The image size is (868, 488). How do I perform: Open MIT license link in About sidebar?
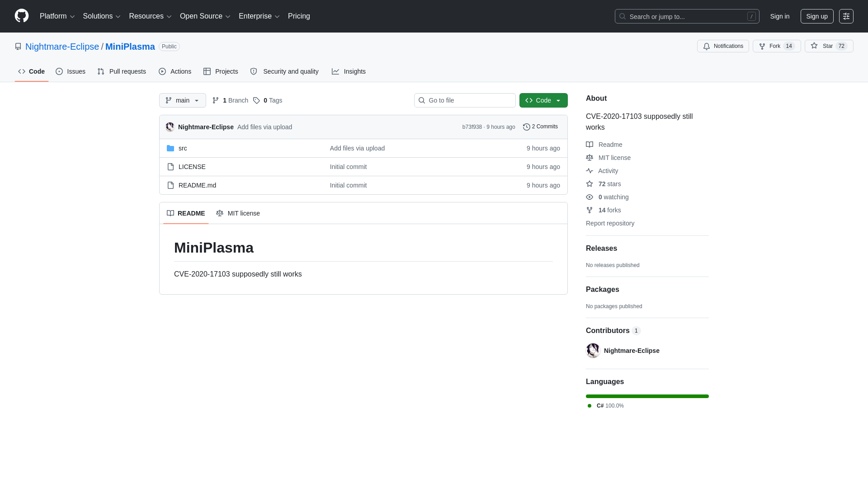[x=608, y=158]
